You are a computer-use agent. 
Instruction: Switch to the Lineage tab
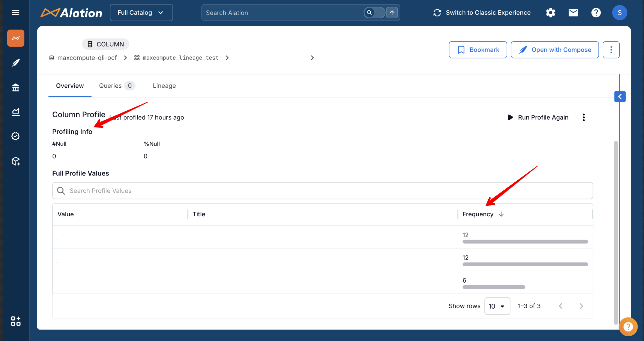(164, 86)
